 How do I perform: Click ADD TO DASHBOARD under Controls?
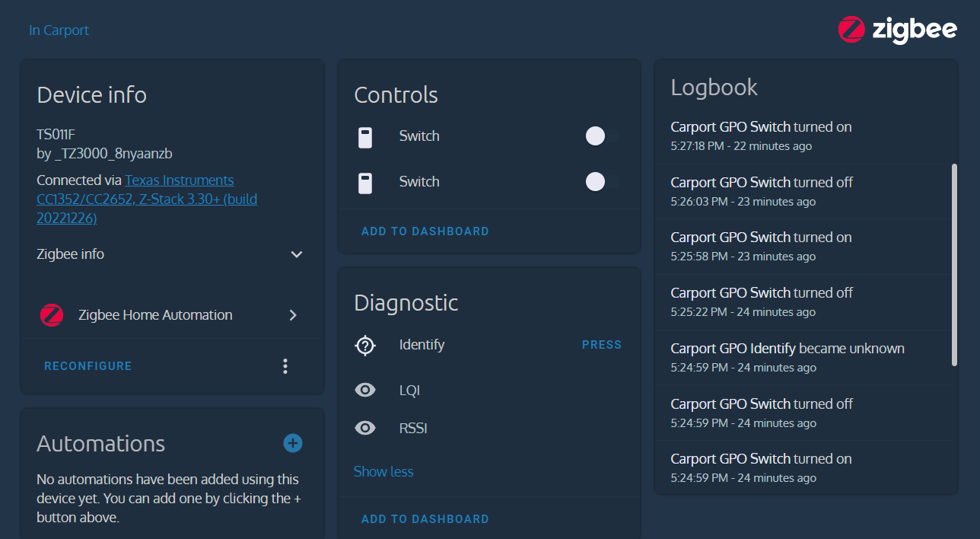(425, 231)
